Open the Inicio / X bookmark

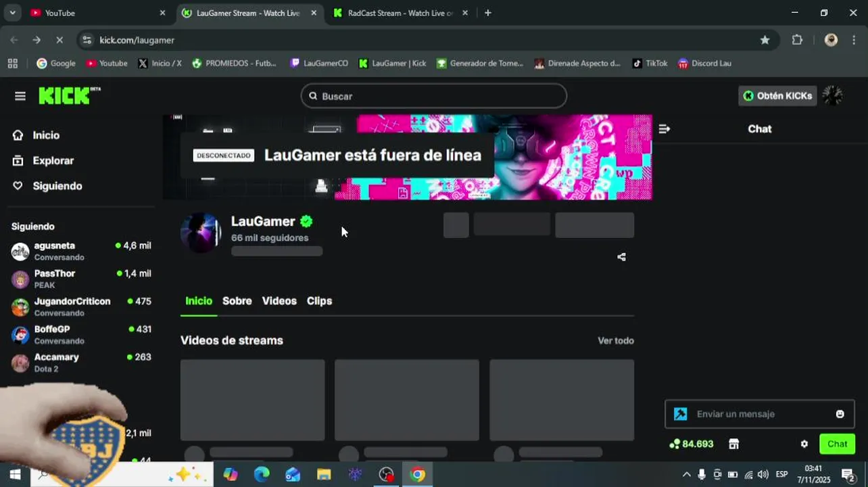(160, 63)
